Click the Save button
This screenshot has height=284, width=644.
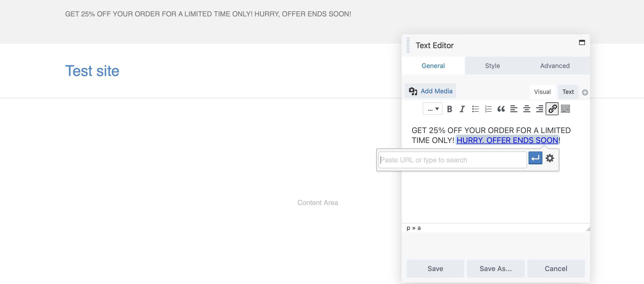click(435, 268)
